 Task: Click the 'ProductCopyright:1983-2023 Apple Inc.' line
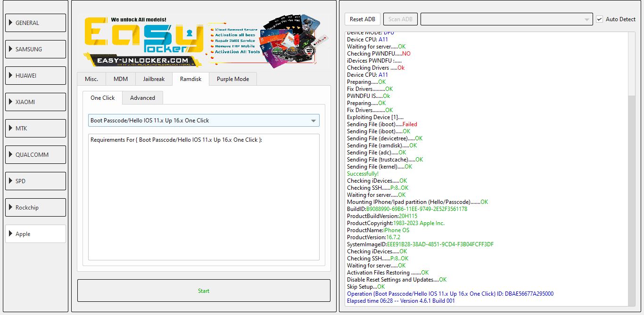396,223
